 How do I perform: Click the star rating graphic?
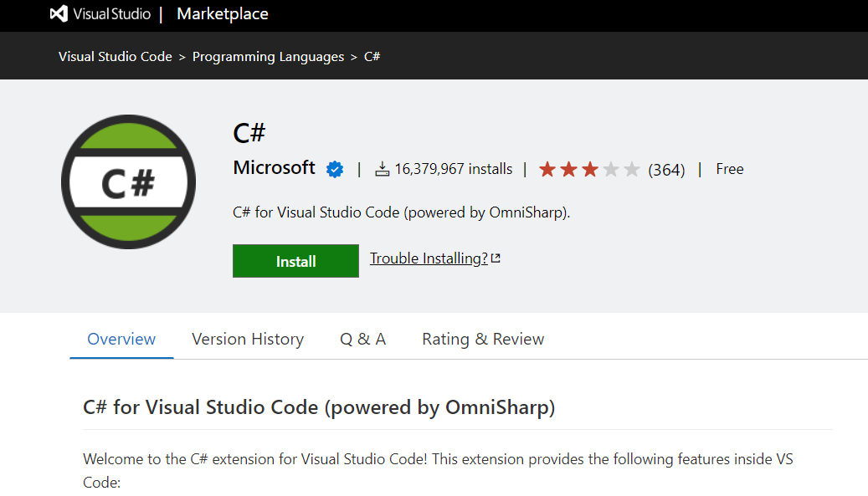(x=589, y=169)
